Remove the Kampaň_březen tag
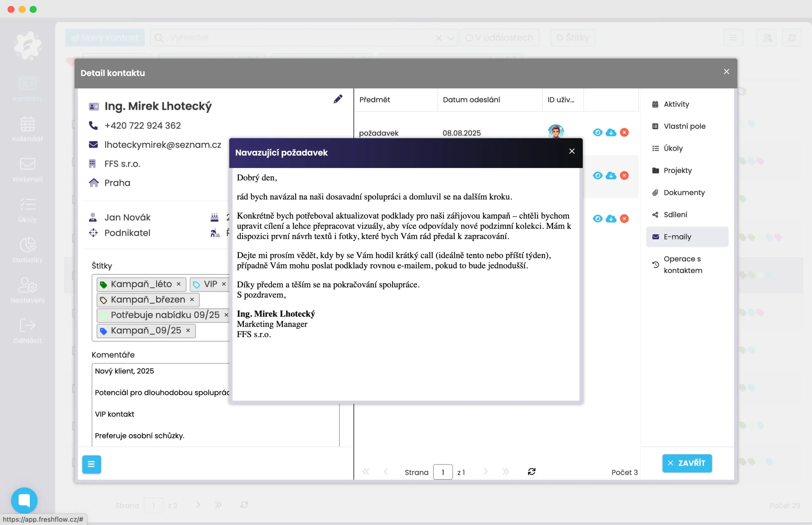 (192, 299)
